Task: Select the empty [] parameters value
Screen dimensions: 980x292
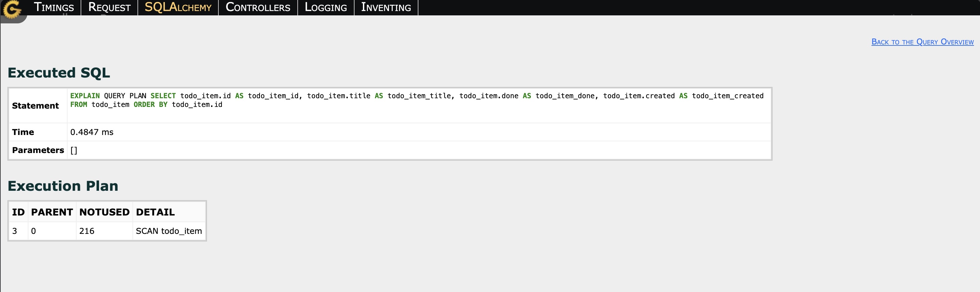Action: click(x=74, y=151)
